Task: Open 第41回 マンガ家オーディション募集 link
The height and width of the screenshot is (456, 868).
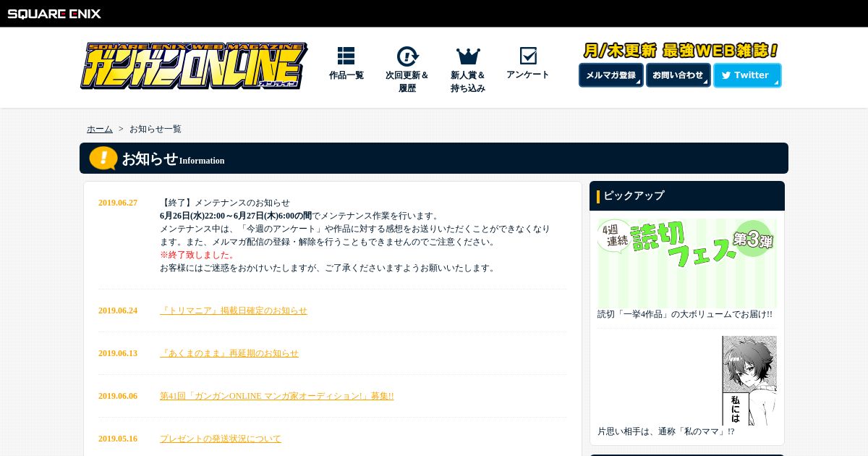Action: (x=277, y=396)
